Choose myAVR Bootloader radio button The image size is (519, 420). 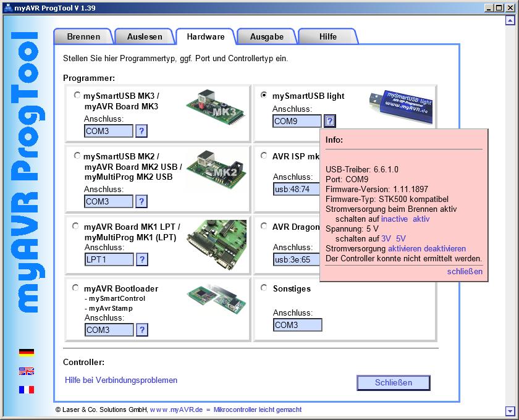click(75, 288)
